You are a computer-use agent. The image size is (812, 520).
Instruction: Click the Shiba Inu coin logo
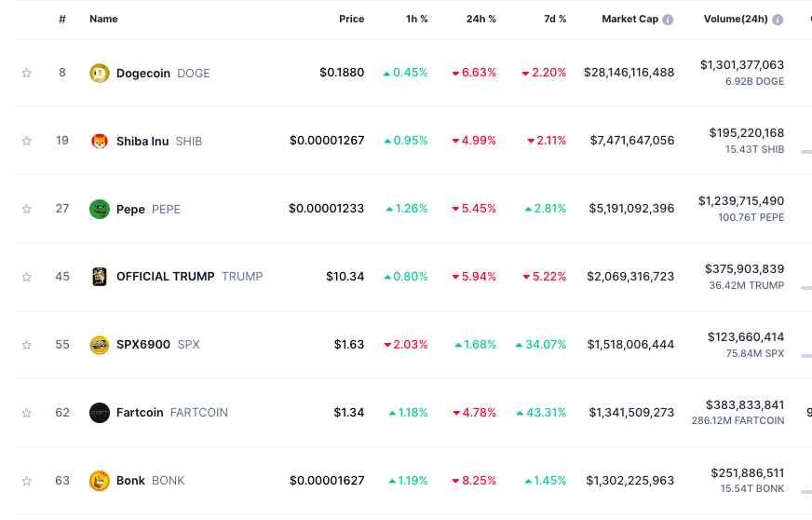(x=99, y=141)
